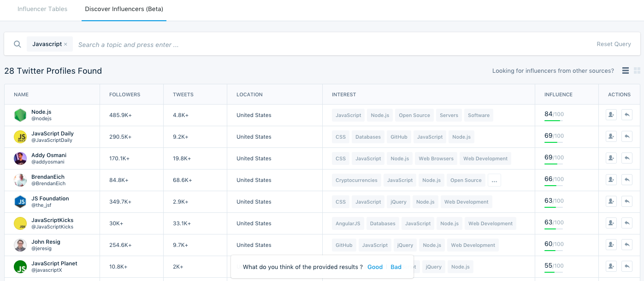Add Node.js to an influencer table
The image size is (644, 281).
tap(611, 115)
